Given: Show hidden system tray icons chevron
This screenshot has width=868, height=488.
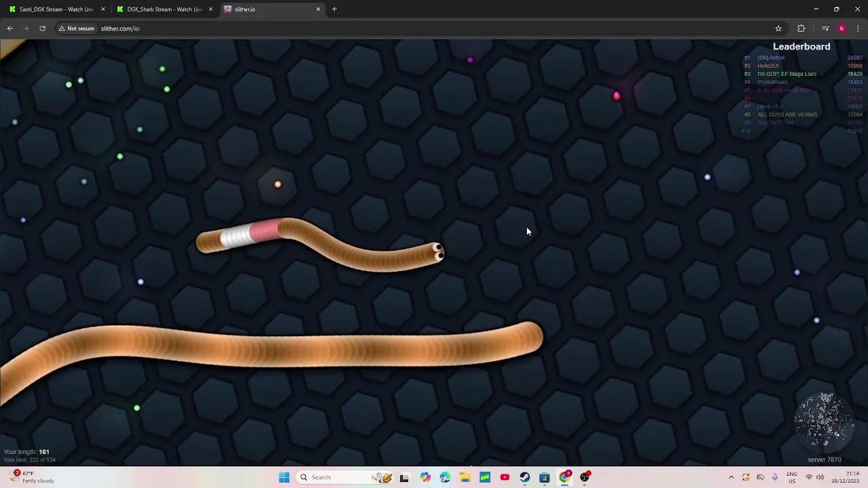Looking at the screenshot, I should click(731, 478).
